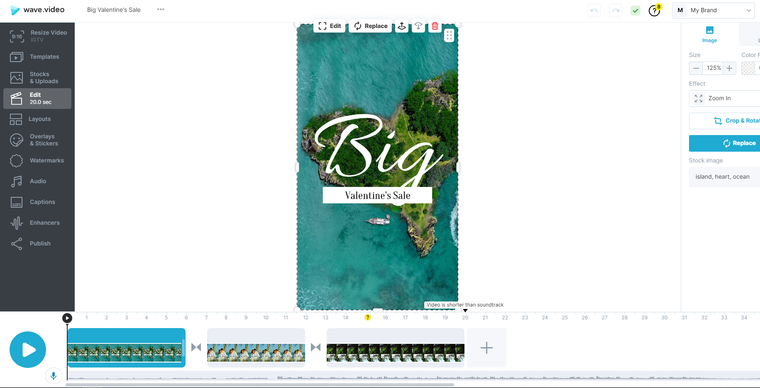Open the Templates section

coord(38,57)
